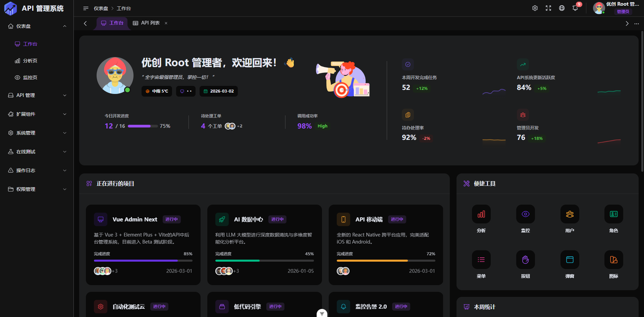Open the 监控 eye quick tool
Image resolution: width=644 pixels, height=317 pixels.
point(525,214)
